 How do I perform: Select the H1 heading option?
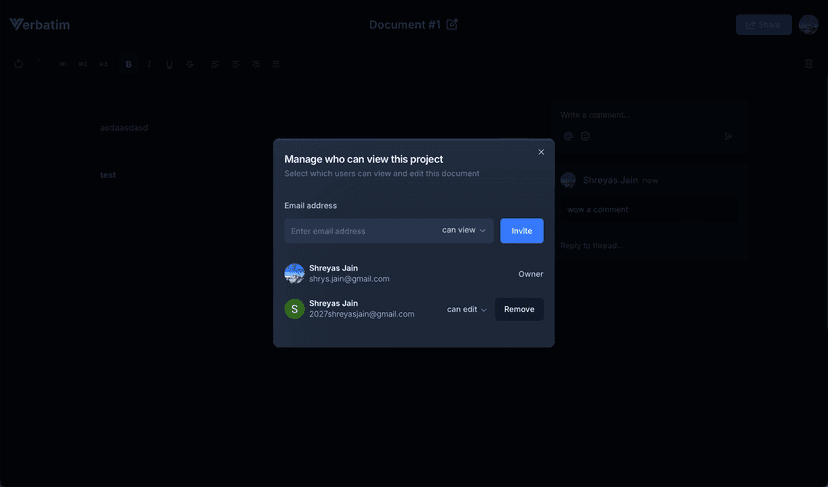63,64
